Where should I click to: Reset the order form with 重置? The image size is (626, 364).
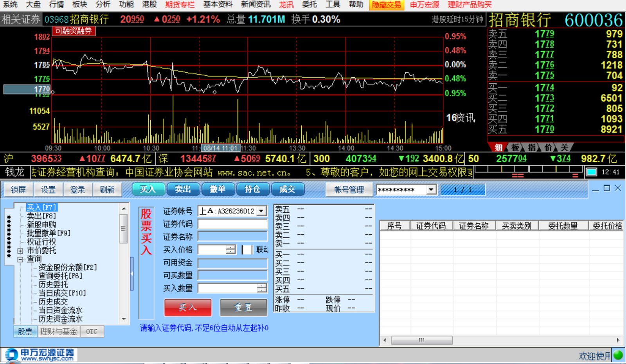(243, 308)
